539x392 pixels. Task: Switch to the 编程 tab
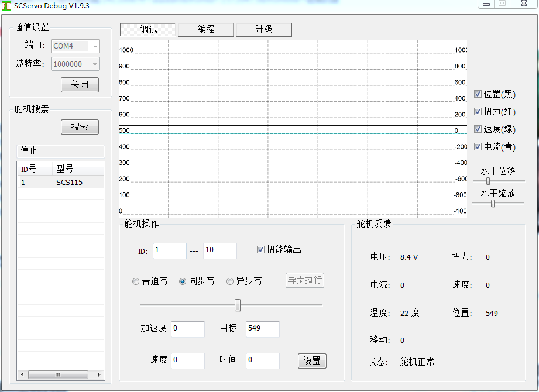point(206,29)
